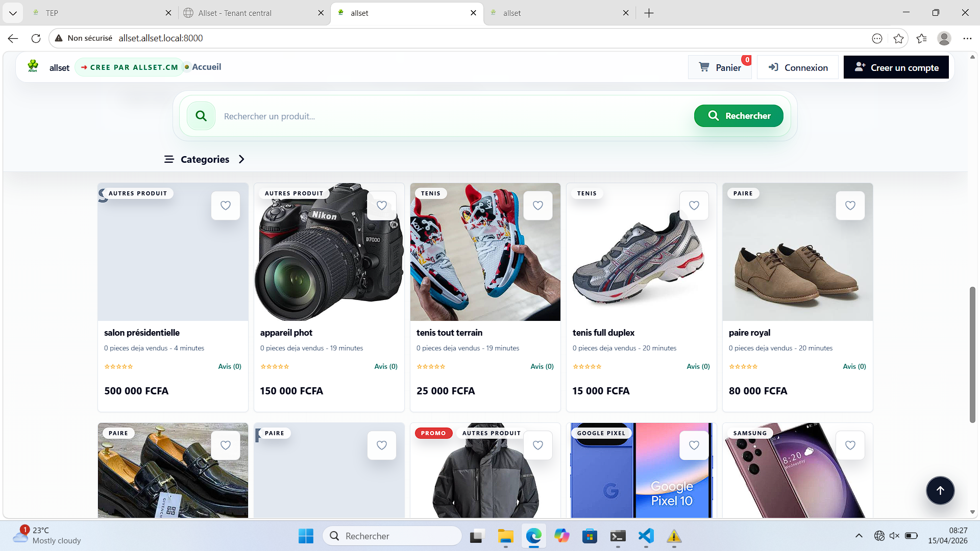Toggle wishlist heart on tenis tout terrain

coord(538,206)
